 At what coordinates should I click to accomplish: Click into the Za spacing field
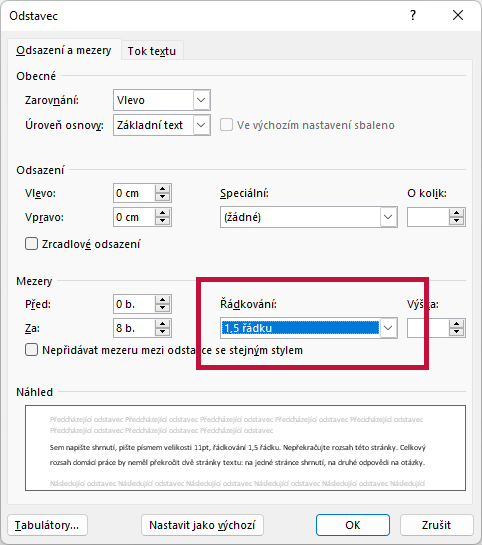[134, 328]
